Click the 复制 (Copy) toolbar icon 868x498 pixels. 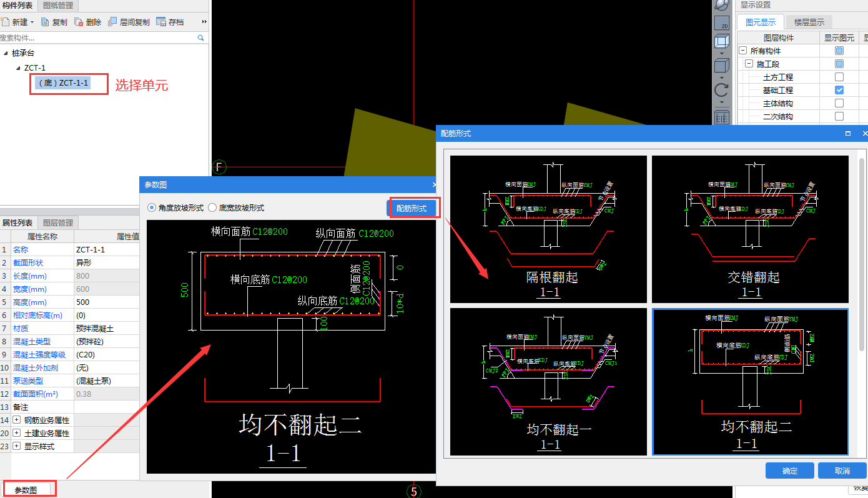tap(45, 22)
